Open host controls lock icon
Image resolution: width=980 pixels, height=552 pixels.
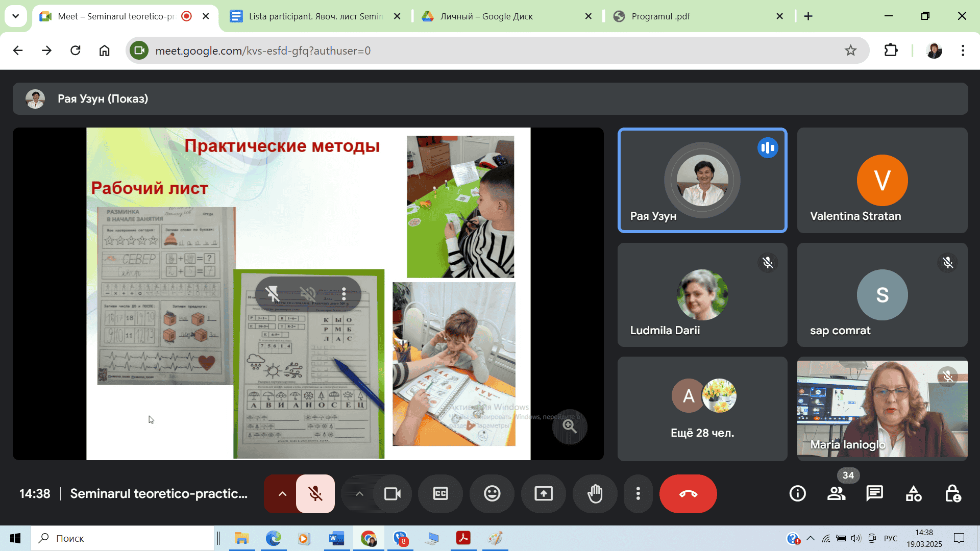pos(952,494)
